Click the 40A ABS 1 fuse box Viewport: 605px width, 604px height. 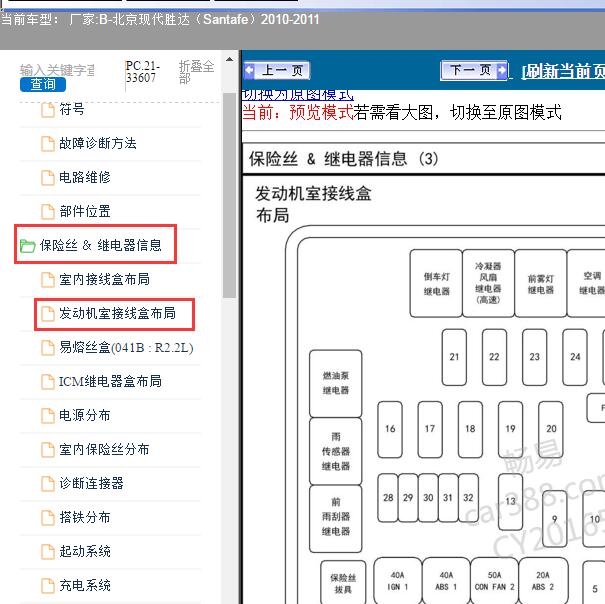[x=446, y=581]
